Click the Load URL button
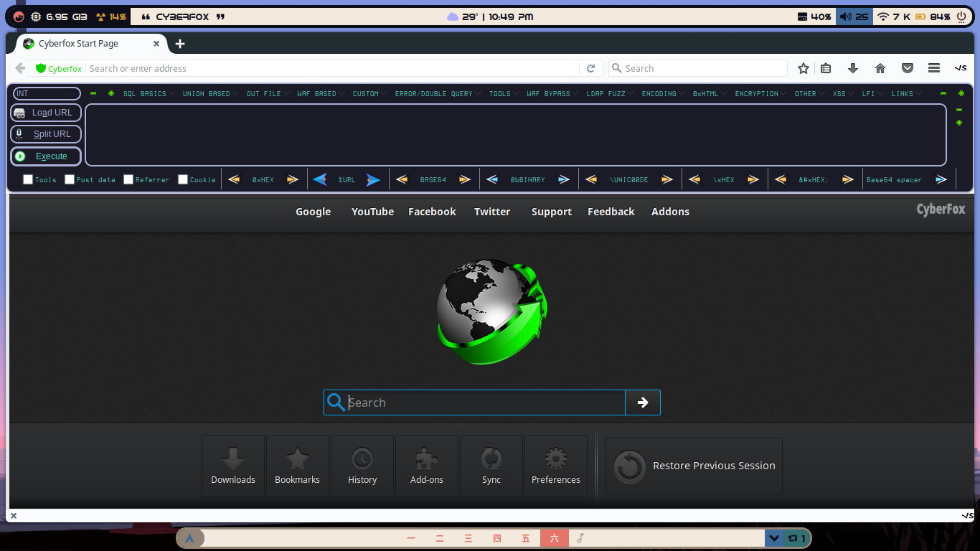The width and height of the screenshot is (980, 551). coord(46,113)
